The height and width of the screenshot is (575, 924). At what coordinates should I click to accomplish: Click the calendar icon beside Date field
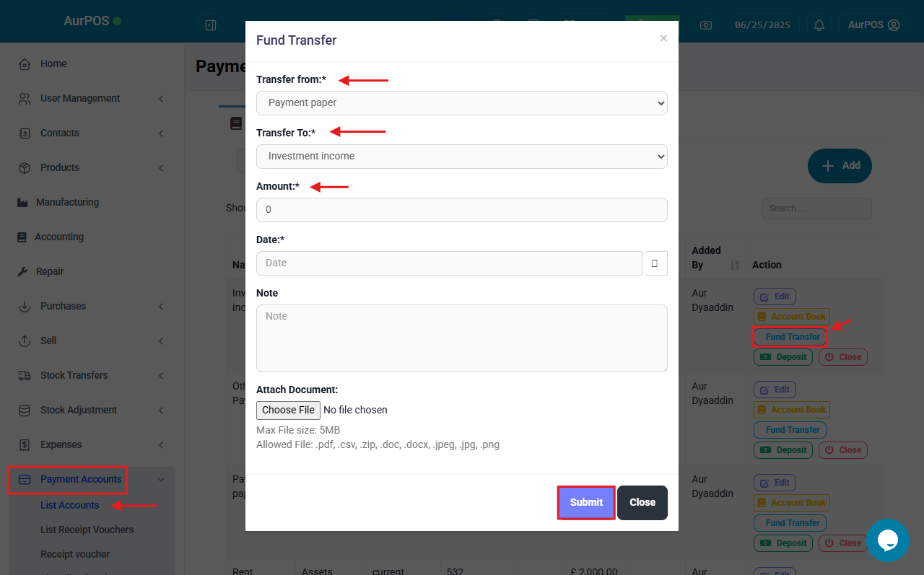click(655, 263)
